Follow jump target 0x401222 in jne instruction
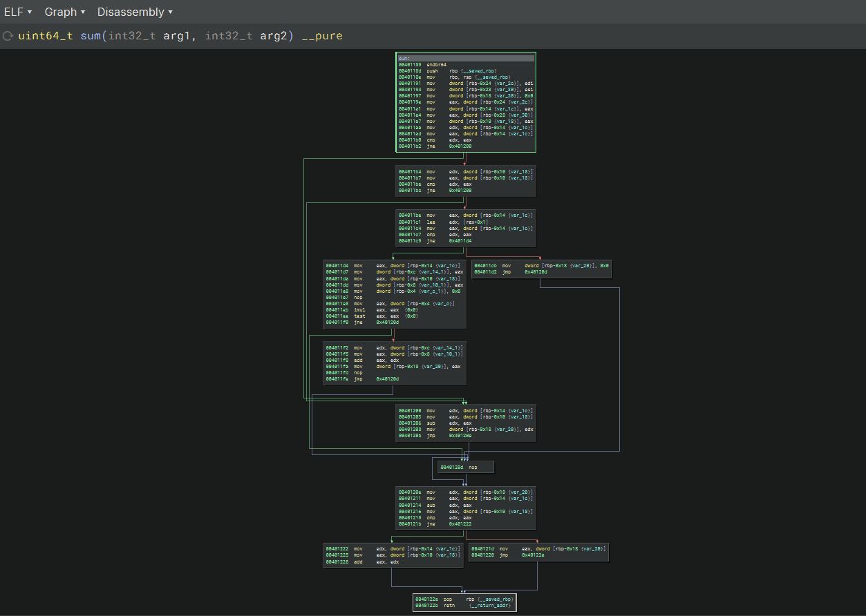Screen dimensions: 866x616 [460, 524]
